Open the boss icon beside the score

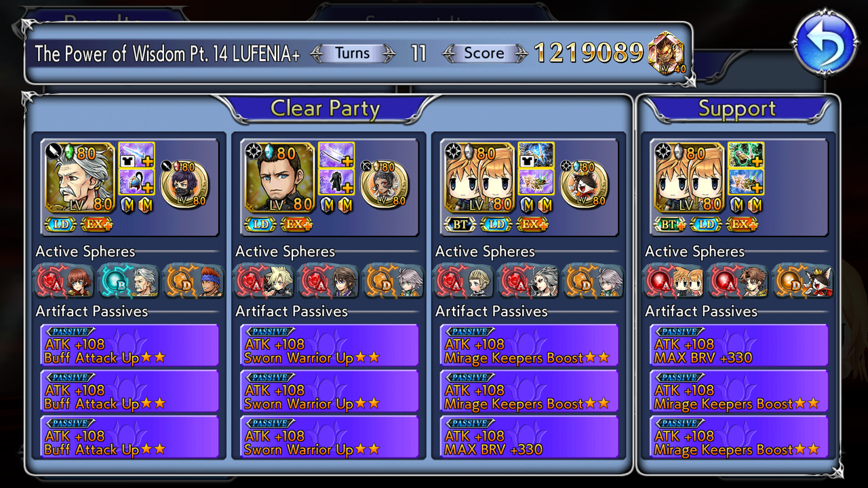click(x=666, y=54)
